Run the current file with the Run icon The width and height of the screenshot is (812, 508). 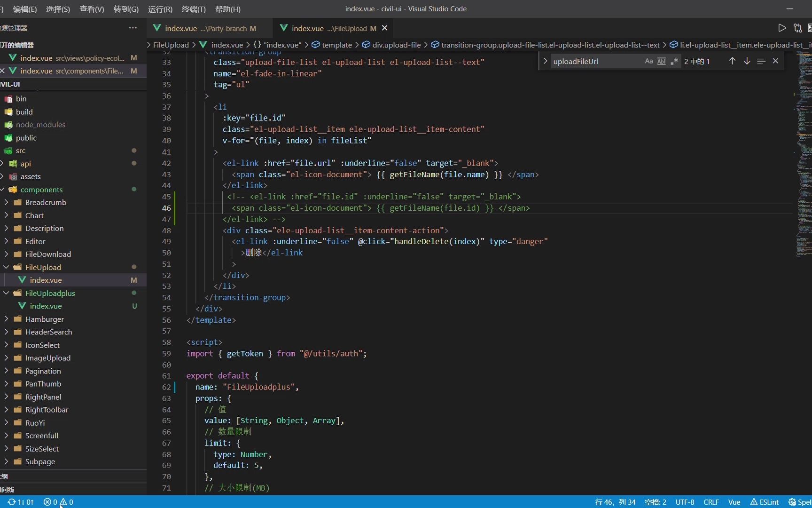point(782,28)
